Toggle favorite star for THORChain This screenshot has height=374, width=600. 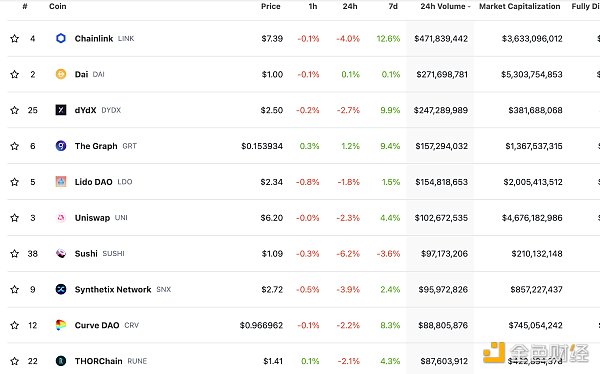(15, 361)
